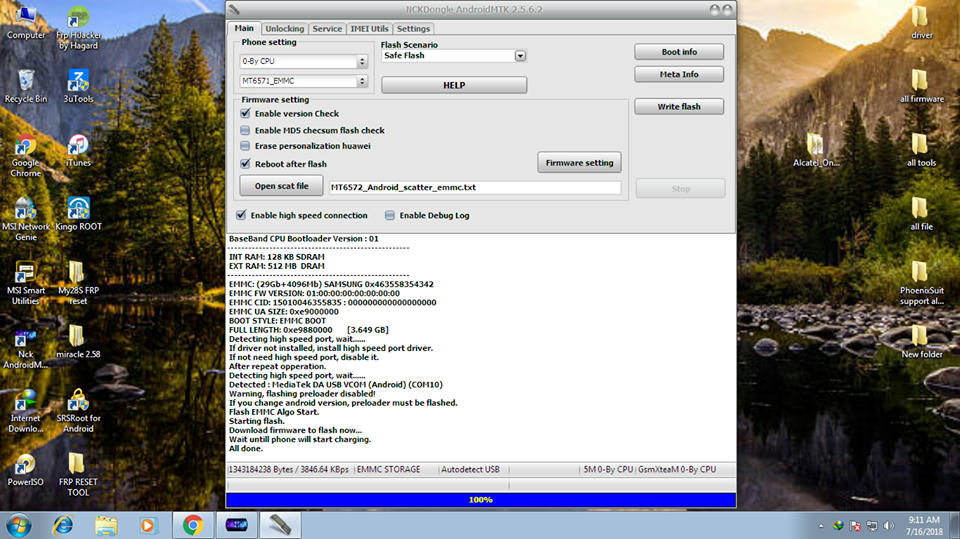The height and width of the screenshot is (539, 960).
Task: Click the Google Chrome taskbar icon
Action: coord(193,524)
